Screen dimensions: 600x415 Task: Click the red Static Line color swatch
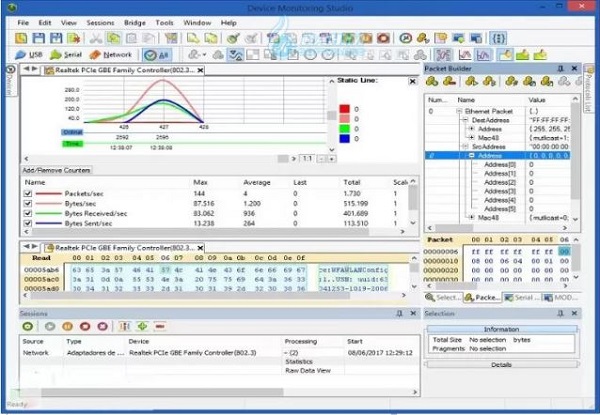click(x=344, y=109)
